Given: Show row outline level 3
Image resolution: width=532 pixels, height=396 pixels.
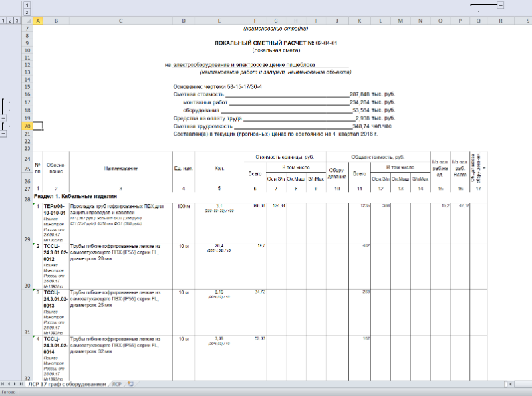Looking at the screenshot, I should click(x=17, y=21).
